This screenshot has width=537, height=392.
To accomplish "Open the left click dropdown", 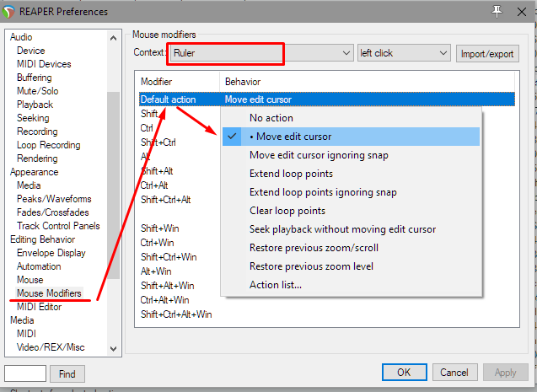I will 404,53.
